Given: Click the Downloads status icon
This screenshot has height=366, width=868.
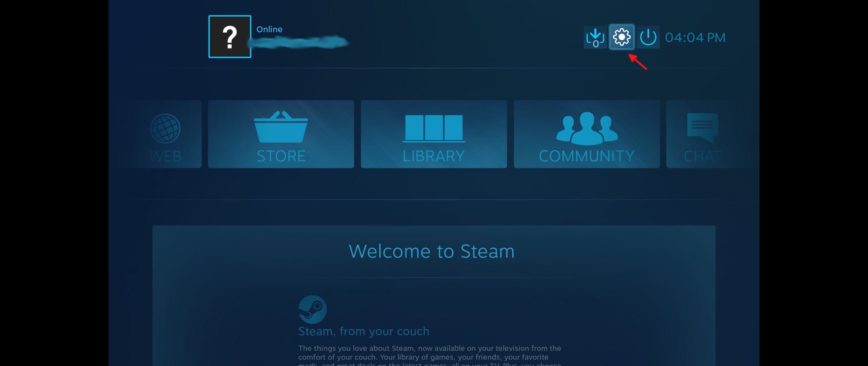Looking at the screenshot, I should click(594, 37).
